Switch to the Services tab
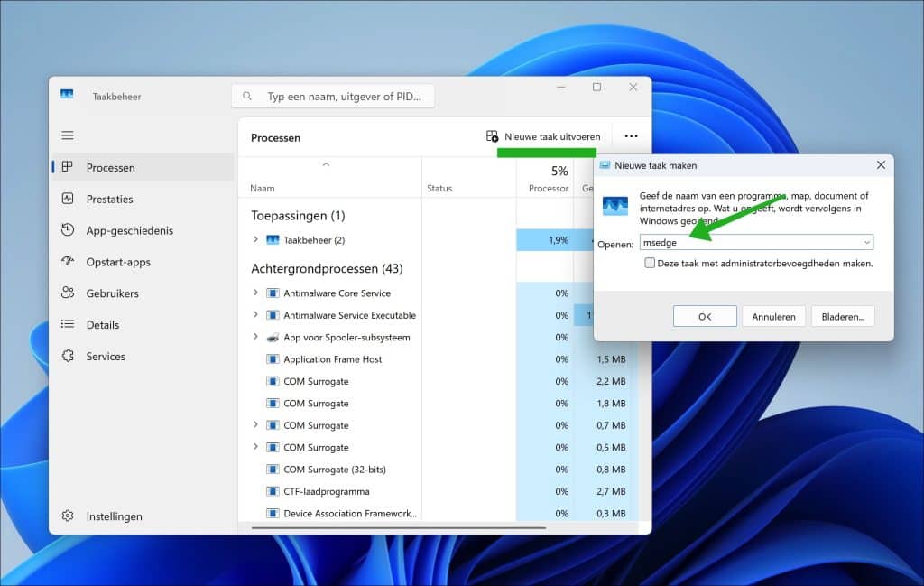The width and height of the screenshot is (924, 586). [143, 356]
